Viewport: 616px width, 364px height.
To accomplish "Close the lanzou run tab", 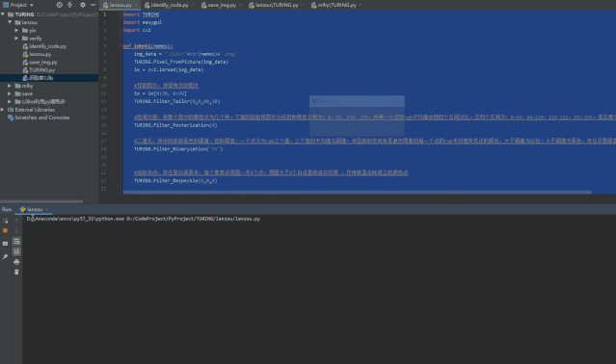I will point(46,210).
